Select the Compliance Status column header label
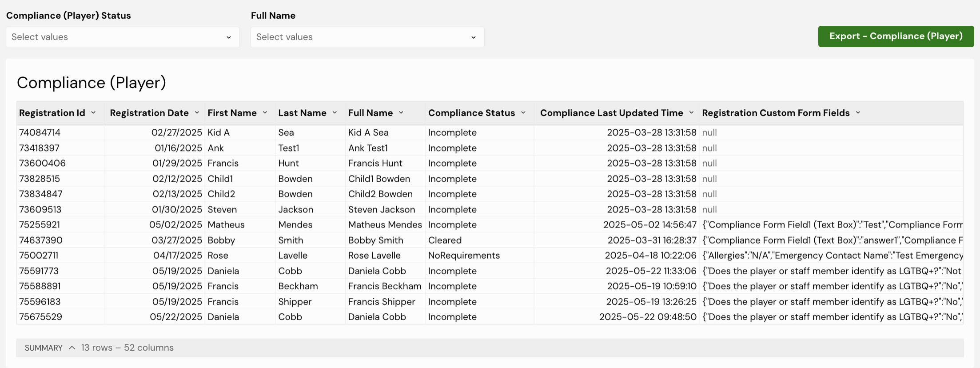This screenshot has width=980, height=368. click(471, 113)
